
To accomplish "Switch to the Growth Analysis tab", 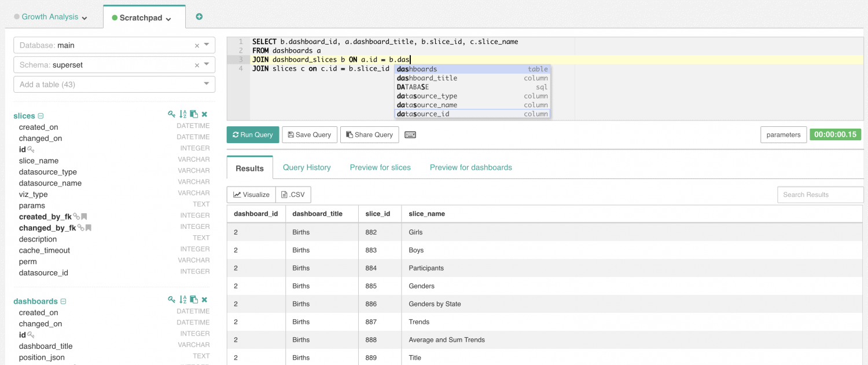I will [x=50, y=17].
